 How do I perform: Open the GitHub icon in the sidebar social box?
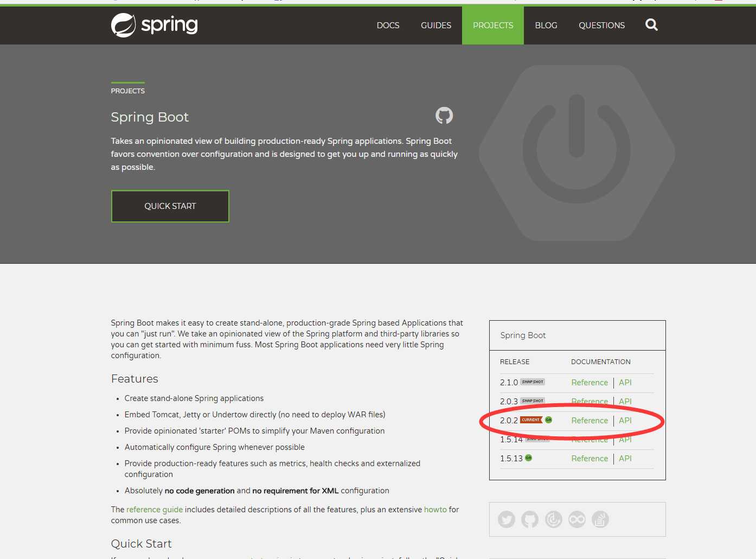click(x=530, y=519)
